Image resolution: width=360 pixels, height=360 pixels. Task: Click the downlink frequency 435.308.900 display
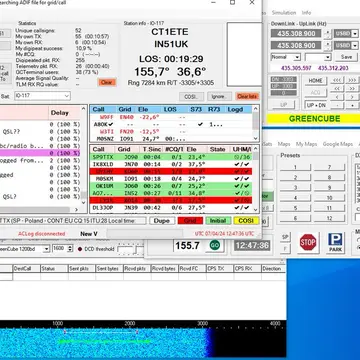point(296,34)
